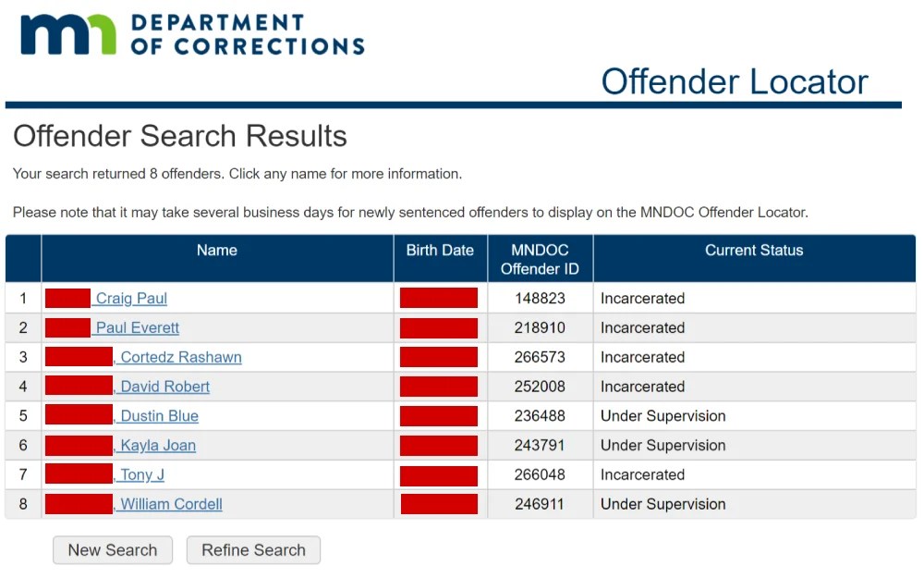Click the New Search button
The image size is (924, 578).
point(113,549)
